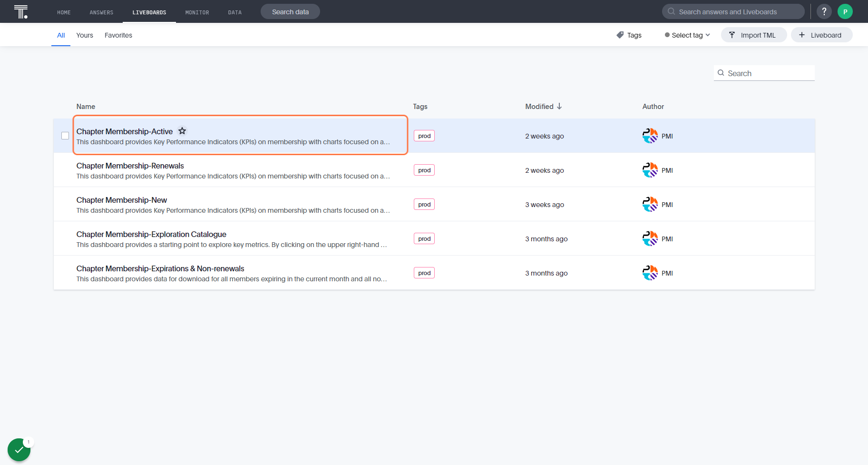Sort by the Name column header
This screenshot has width=868, height=465.
coord(86,107)
